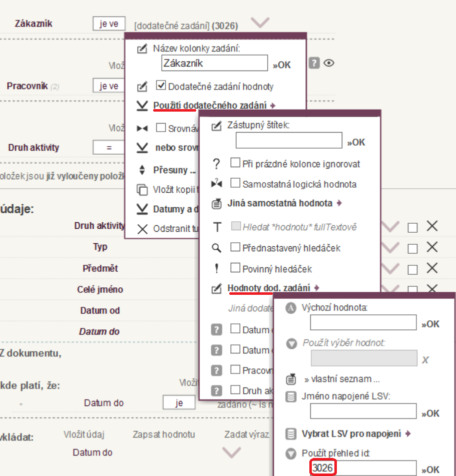The width and height of the screenshot is (456, 476).
Task: Expand the chevron next to dodatečné zadání (3026)
Action: (x=260, y=23)
